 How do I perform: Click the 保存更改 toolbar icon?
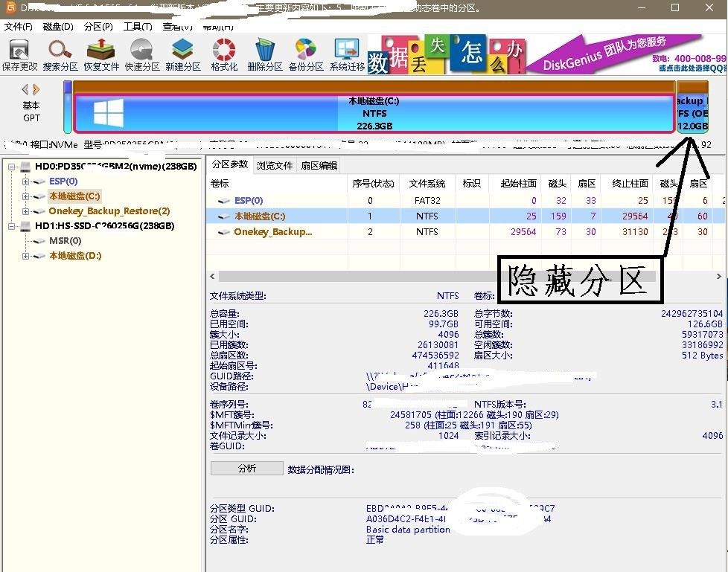[19, 55]
